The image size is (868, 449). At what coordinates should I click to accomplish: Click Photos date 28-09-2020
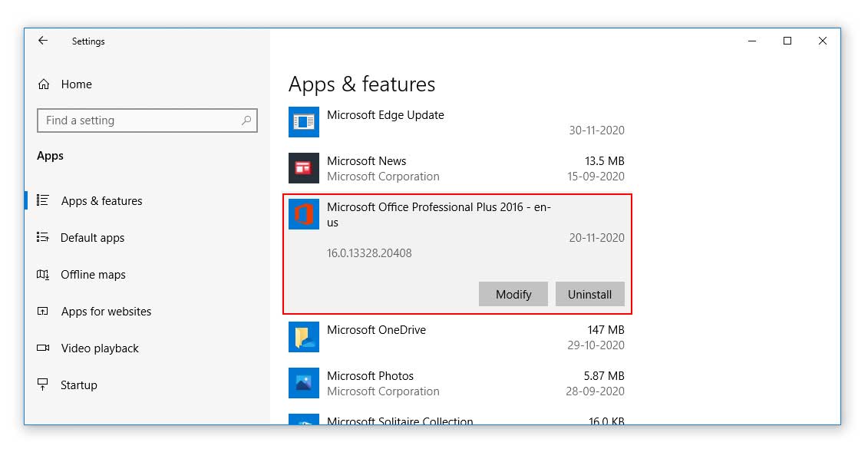coord(595,391)
